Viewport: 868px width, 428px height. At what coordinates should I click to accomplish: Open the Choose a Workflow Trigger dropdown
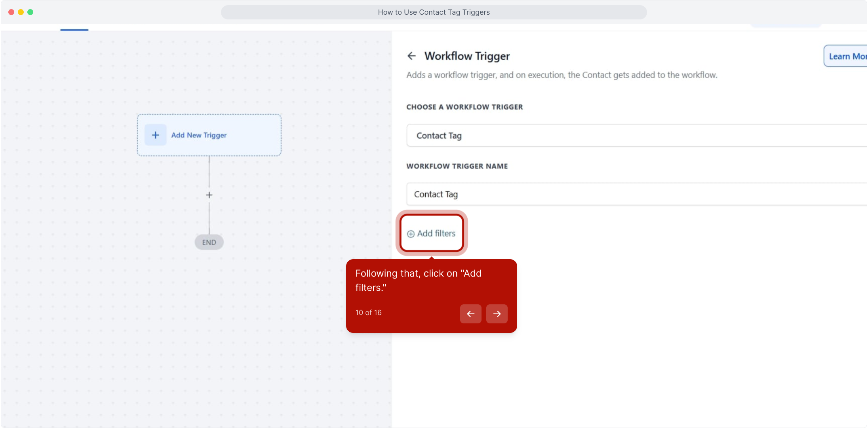point(634,136)
